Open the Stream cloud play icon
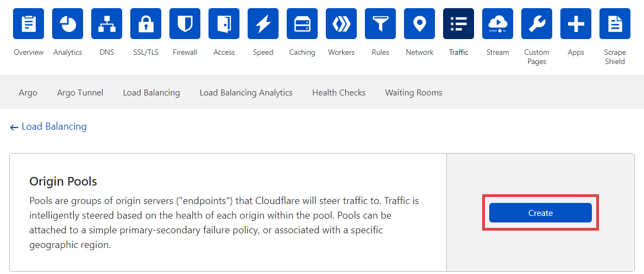644x274 pixels. [497, 24]
